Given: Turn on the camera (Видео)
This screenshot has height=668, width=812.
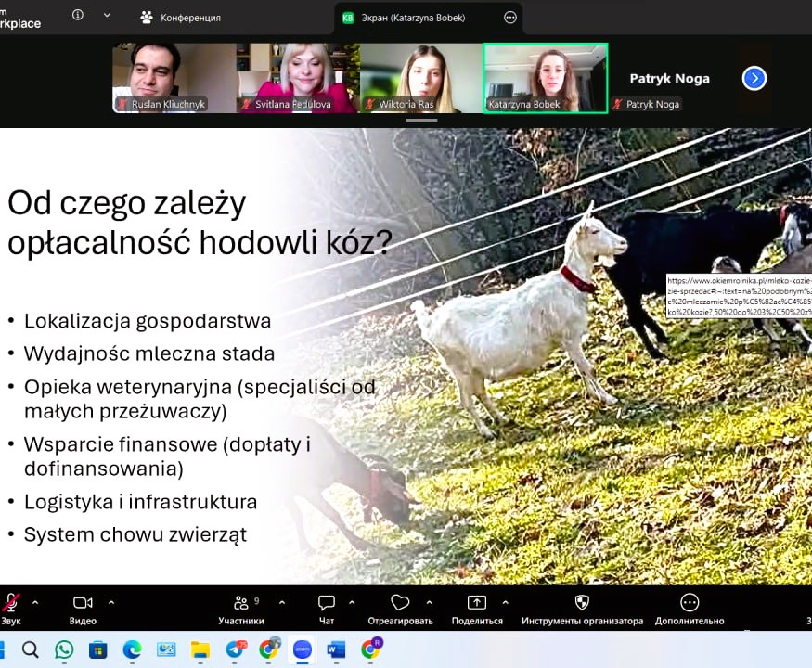Looking at the screenshot, I should click(x=84, y=603).
